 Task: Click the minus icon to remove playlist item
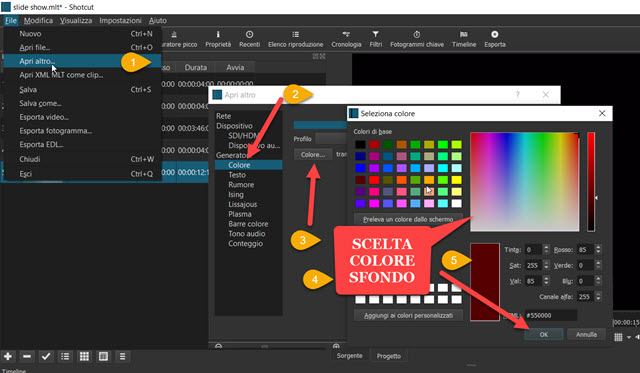point(27,356)
